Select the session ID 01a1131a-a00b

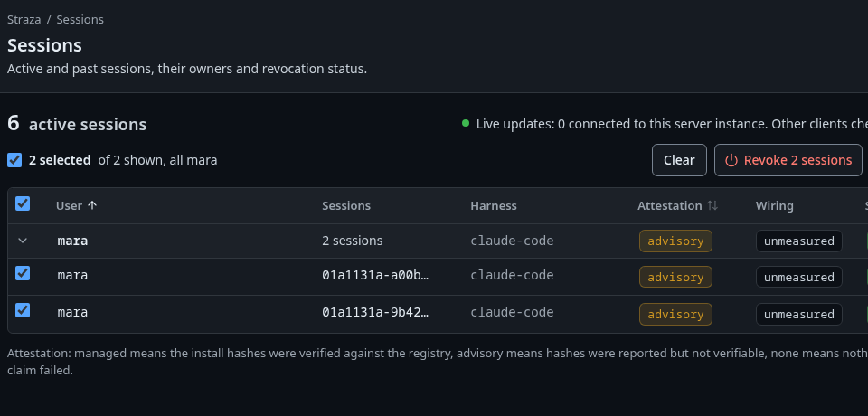(x=374, y=275)
